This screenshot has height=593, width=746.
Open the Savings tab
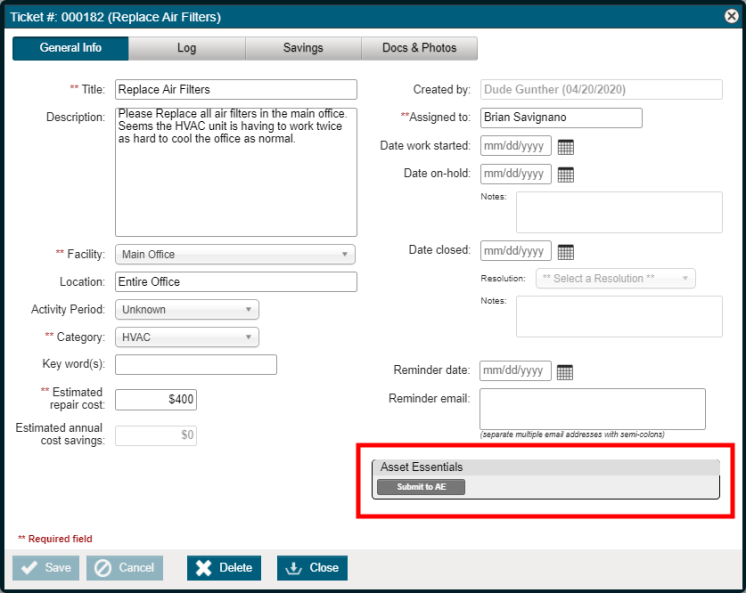pos(303,48)
